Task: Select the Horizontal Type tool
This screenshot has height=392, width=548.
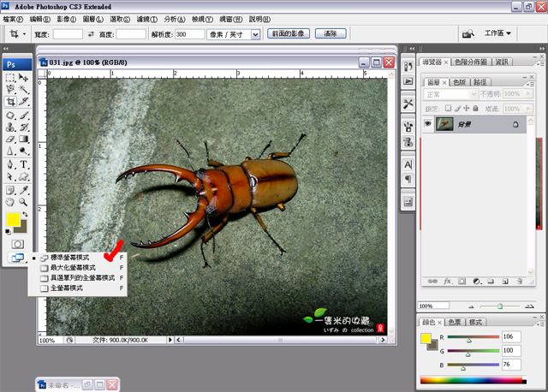Action: 24,163
